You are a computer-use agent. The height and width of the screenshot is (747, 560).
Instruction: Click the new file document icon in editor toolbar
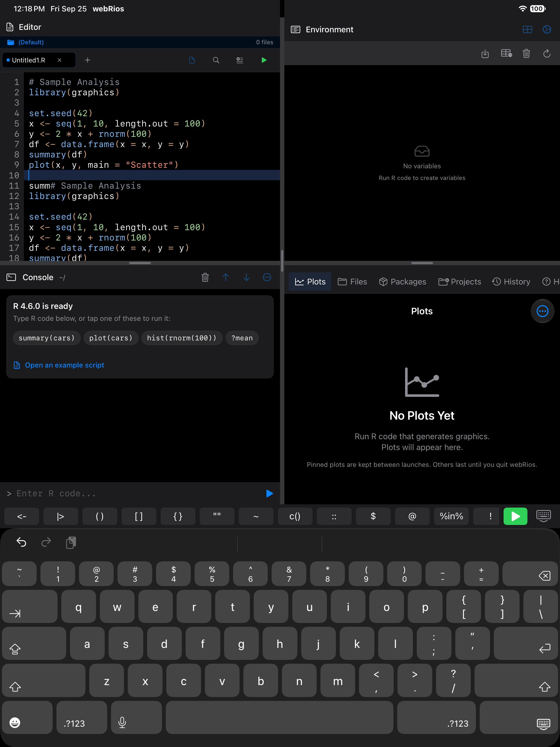pyautogui.click(x=192, y=60)
